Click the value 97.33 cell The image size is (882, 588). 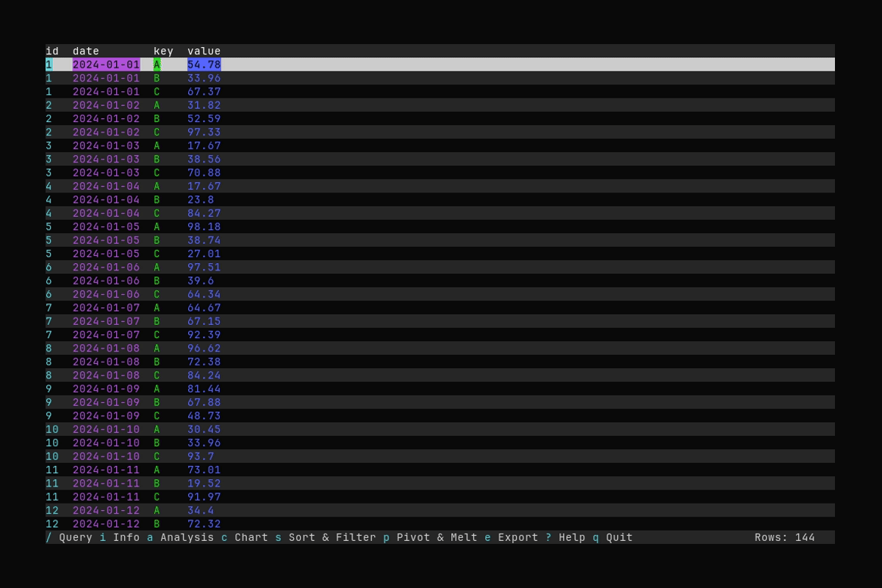pyautogui.click(x=204, y=132)
